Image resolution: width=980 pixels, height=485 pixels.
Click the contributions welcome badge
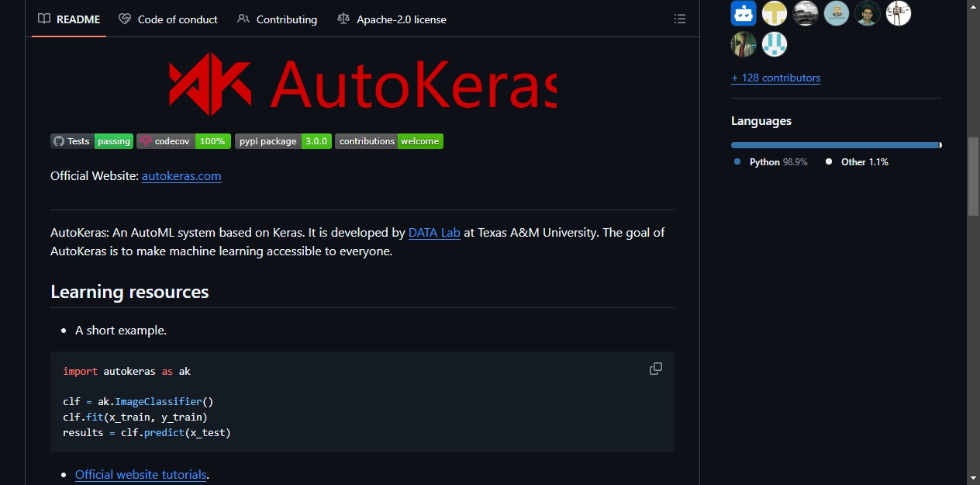[389, 141]
